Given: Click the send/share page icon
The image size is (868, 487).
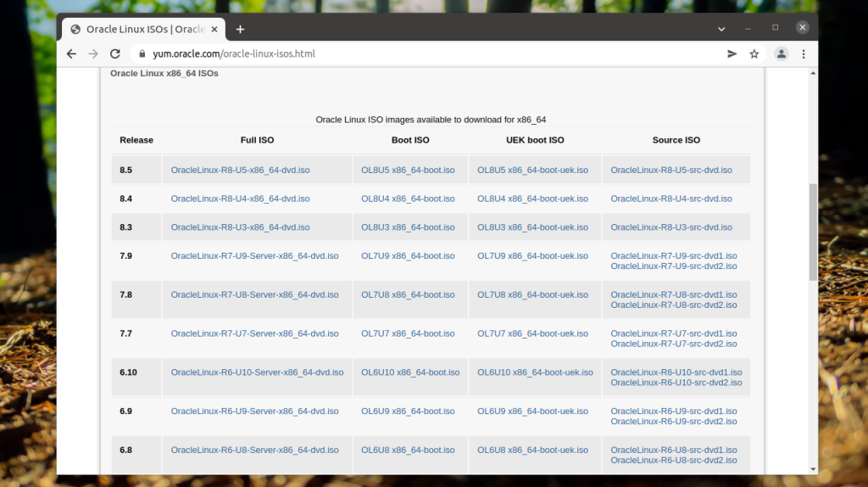Looking at the screenshot, I should pyautogui.click(x=732, y=53).
